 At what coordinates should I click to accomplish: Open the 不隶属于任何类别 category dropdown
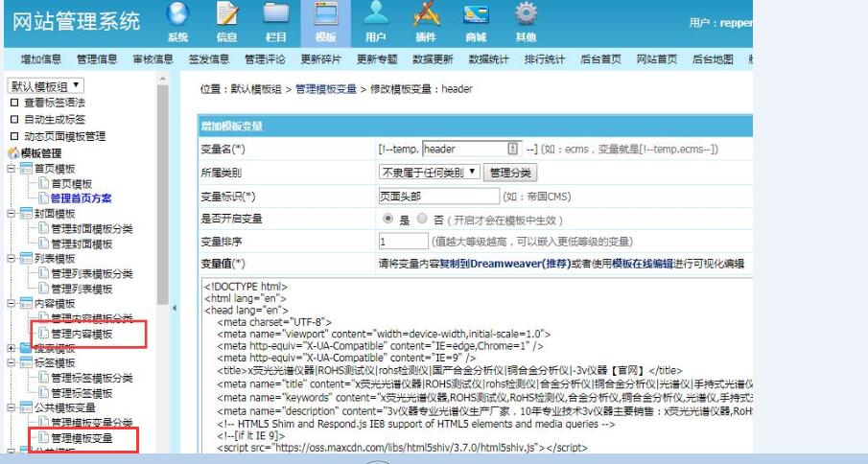coord(430,172)
